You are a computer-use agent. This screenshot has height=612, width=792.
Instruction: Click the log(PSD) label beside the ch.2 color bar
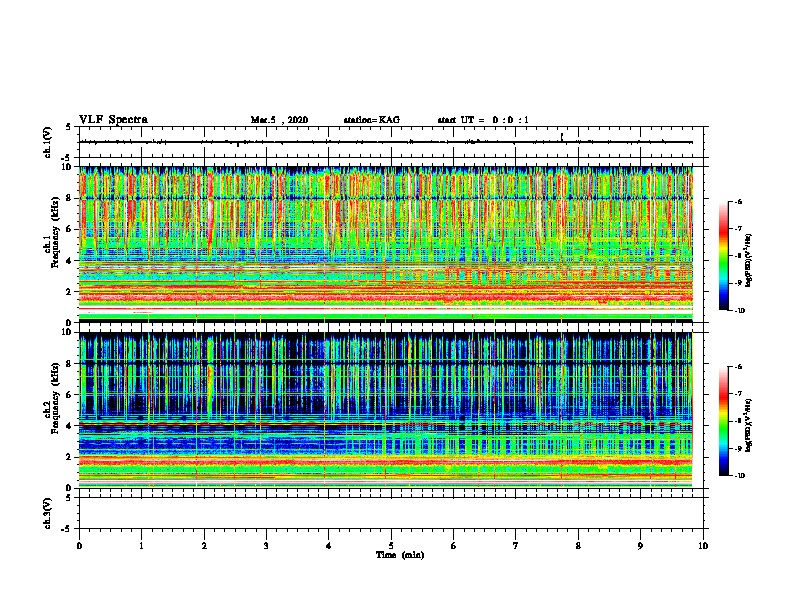749,425
